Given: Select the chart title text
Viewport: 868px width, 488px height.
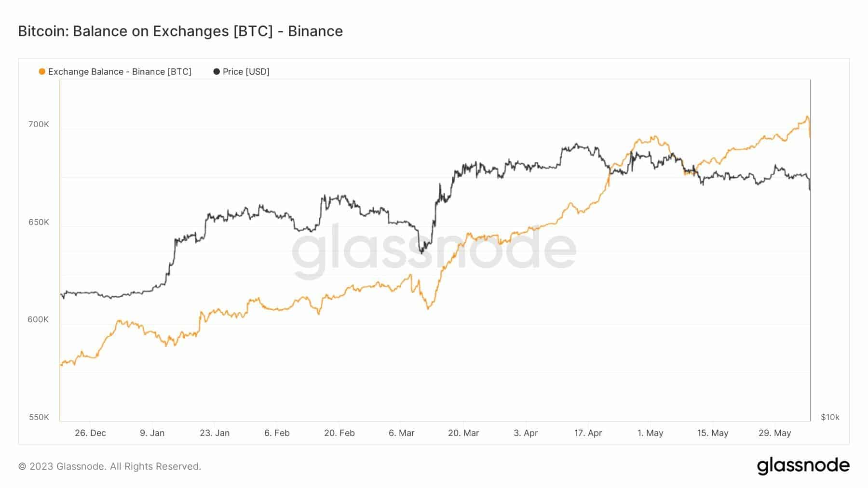Looking at the screenshot, I should 180,31.
